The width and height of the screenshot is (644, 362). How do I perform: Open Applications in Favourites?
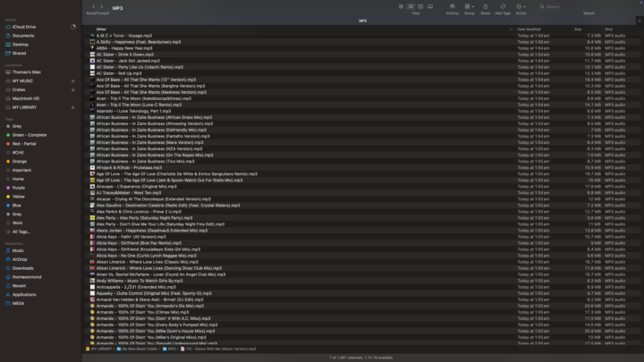24,295
